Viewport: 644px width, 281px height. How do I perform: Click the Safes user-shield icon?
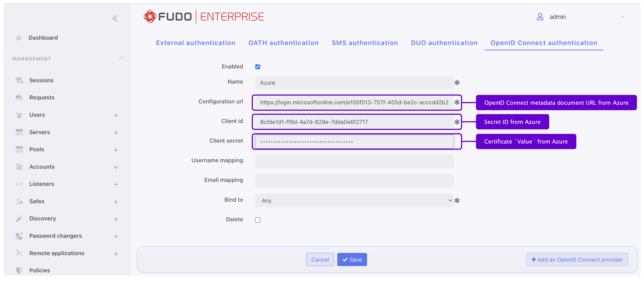coord(19,201)
